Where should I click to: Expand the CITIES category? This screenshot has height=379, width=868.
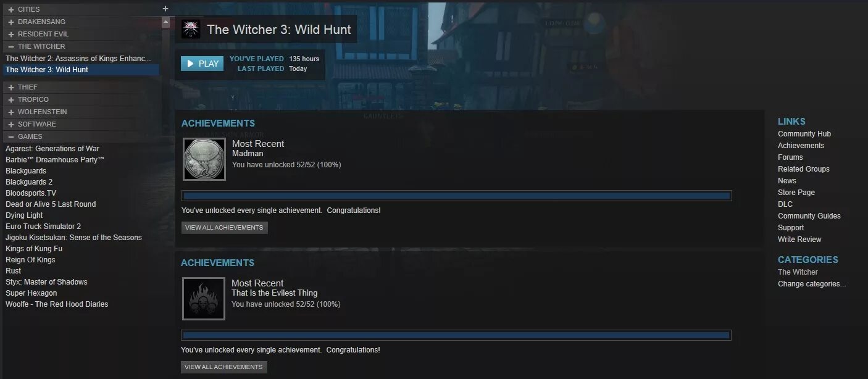[10, 9]
